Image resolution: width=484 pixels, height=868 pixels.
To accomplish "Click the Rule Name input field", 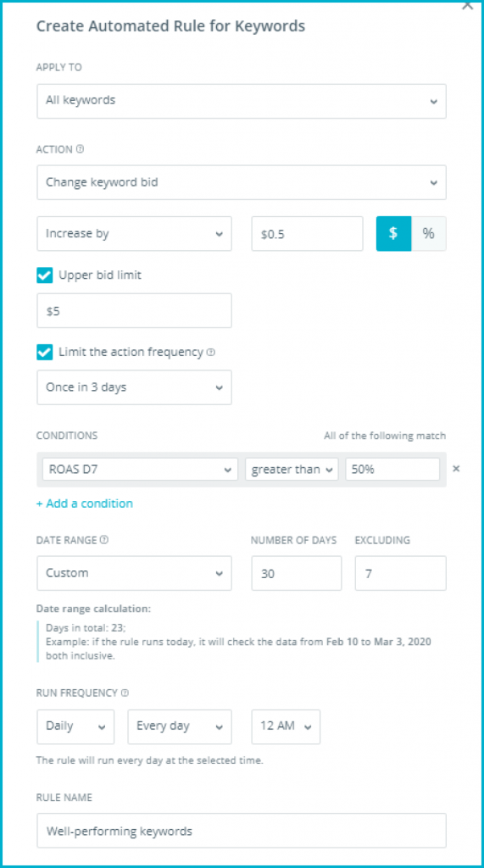I will tap(242, 831).
